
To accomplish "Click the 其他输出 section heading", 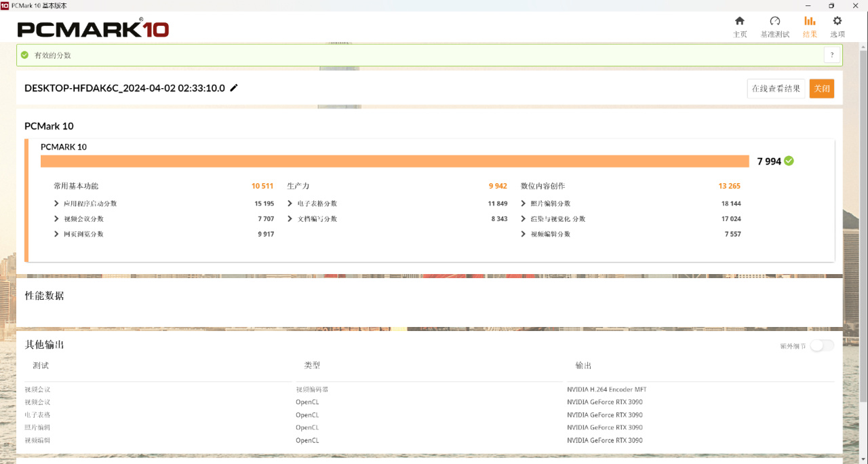I will (x=45, y=345).
